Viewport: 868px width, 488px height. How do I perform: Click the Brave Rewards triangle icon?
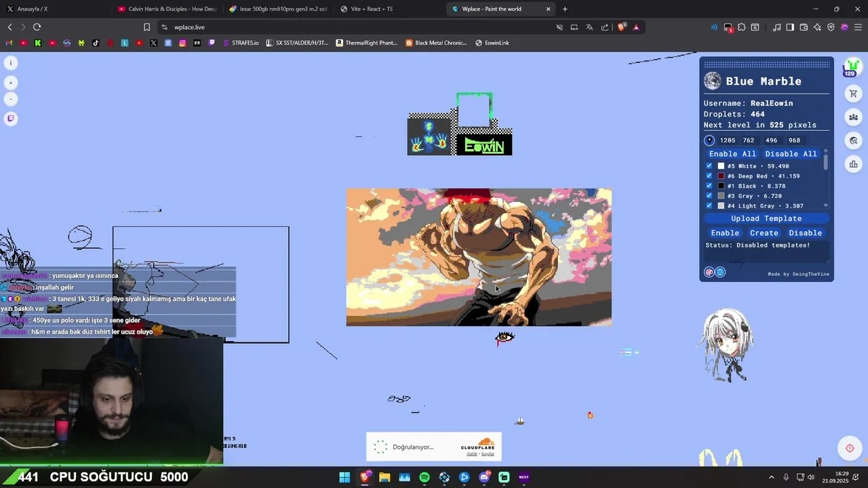click(636, 27)
